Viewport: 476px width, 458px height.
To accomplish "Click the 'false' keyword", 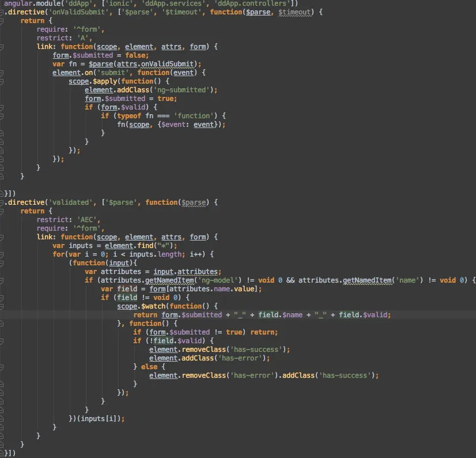I will coord(135,55).
